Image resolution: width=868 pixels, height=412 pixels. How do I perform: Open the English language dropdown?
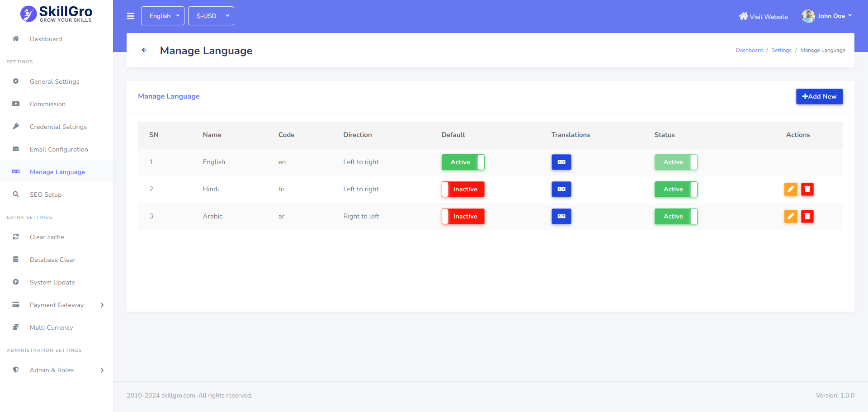click(x=163, y=16)
